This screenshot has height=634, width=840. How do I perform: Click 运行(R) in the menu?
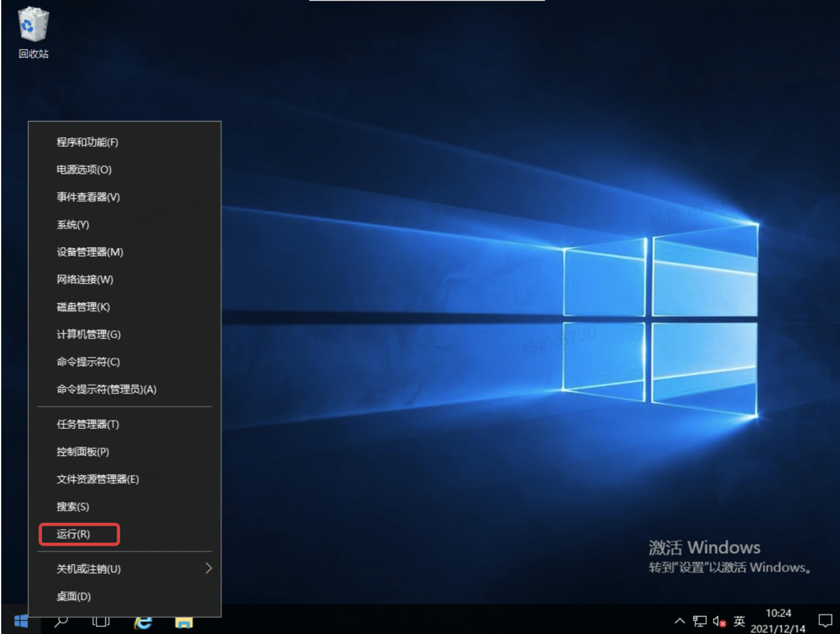point(124,534)
